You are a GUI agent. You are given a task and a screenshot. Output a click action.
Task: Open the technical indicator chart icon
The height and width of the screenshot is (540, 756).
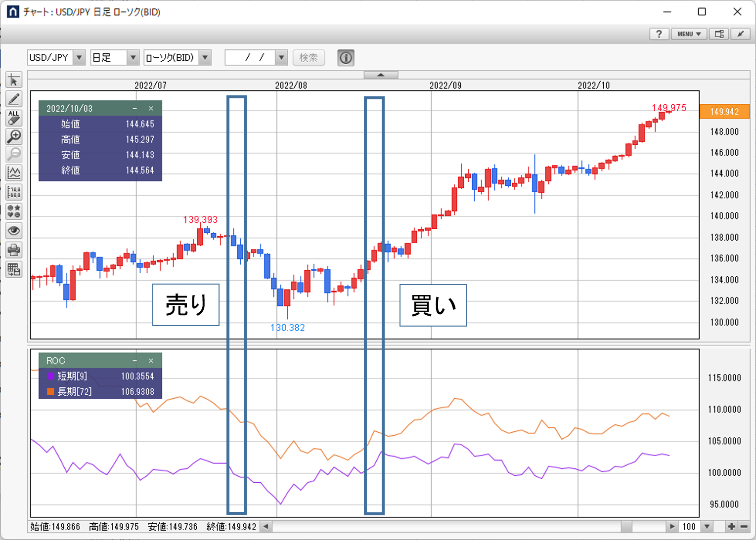(14, 173)
